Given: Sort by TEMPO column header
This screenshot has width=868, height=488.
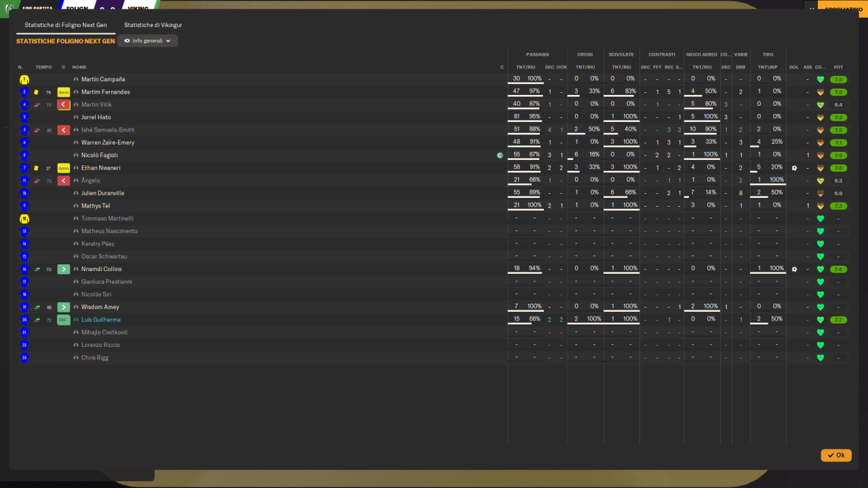Looking at the screenshot, I should tap(43, 67).
